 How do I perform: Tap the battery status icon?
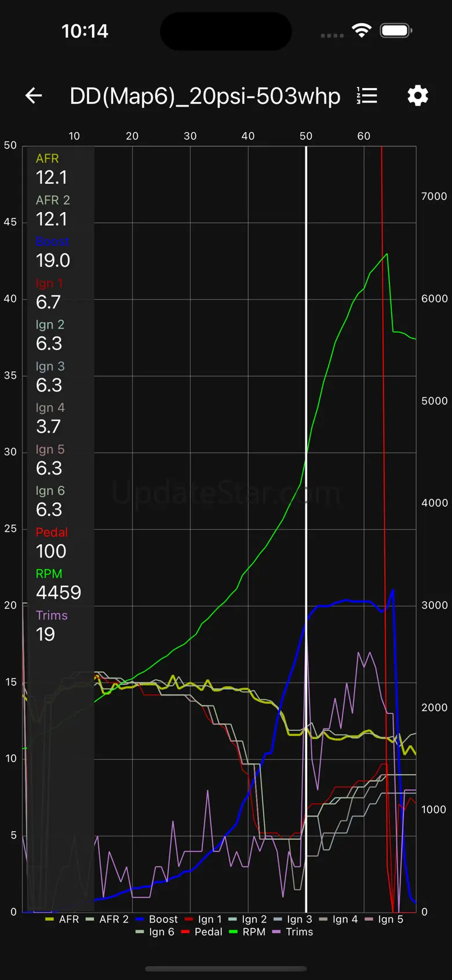tap(396, 31)
